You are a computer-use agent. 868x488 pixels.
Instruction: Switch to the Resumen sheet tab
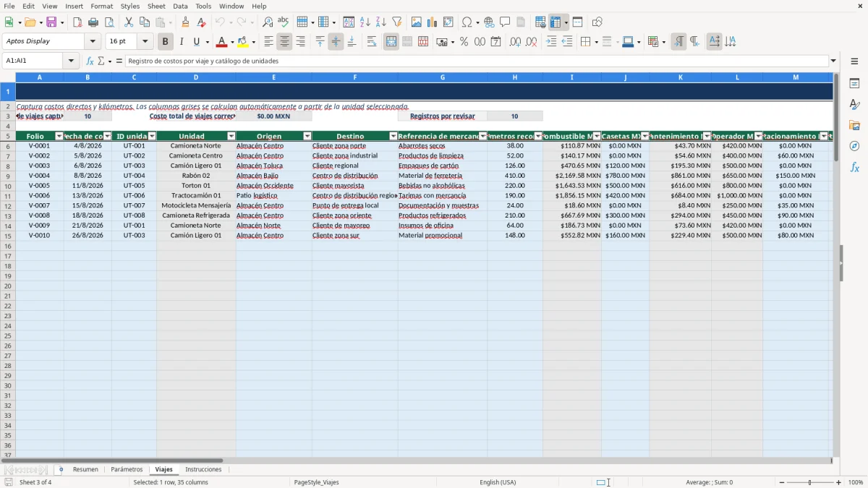coord(85,470)
